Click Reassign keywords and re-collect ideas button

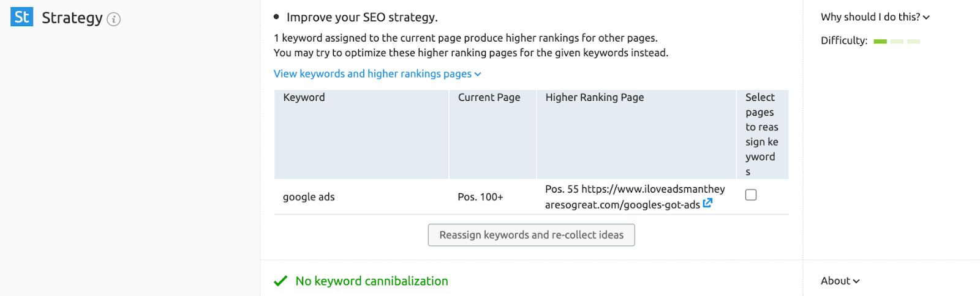(531, 235)
